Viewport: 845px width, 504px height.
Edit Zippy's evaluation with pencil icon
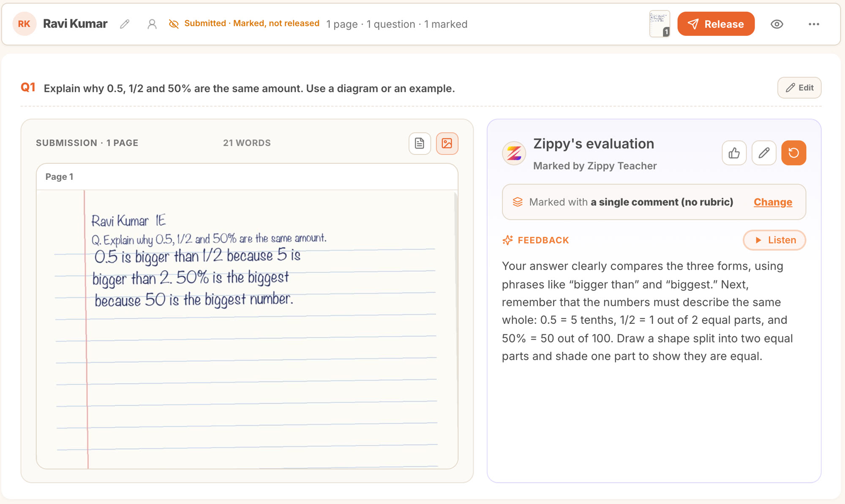tap(764, 153)
